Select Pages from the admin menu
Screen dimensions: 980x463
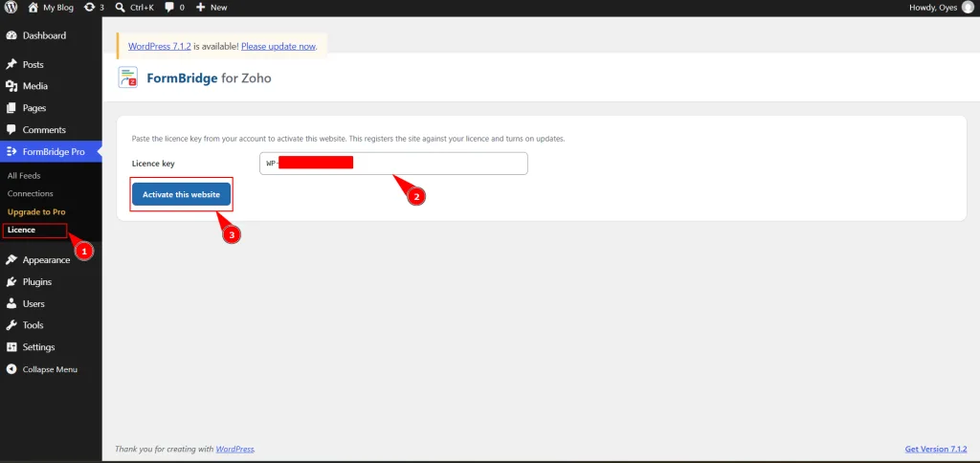(x=34, y=108)
